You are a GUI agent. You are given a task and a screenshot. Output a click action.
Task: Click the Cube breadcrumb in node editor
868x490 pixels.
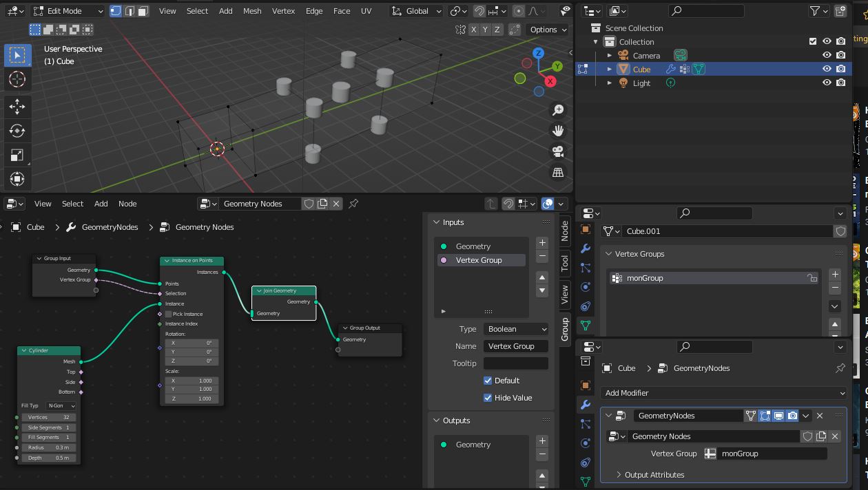pyautogui.click(x=28, y=227)
